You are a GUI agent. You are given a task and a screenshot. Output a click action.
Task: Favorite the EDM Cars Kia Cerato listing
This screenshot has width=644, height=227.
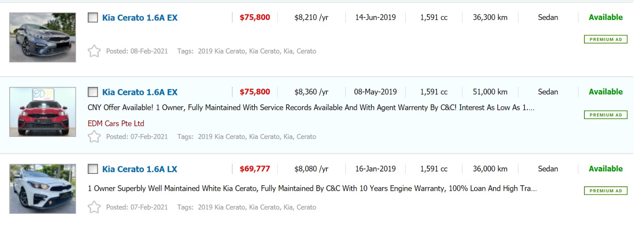click(x=94, y=137)
